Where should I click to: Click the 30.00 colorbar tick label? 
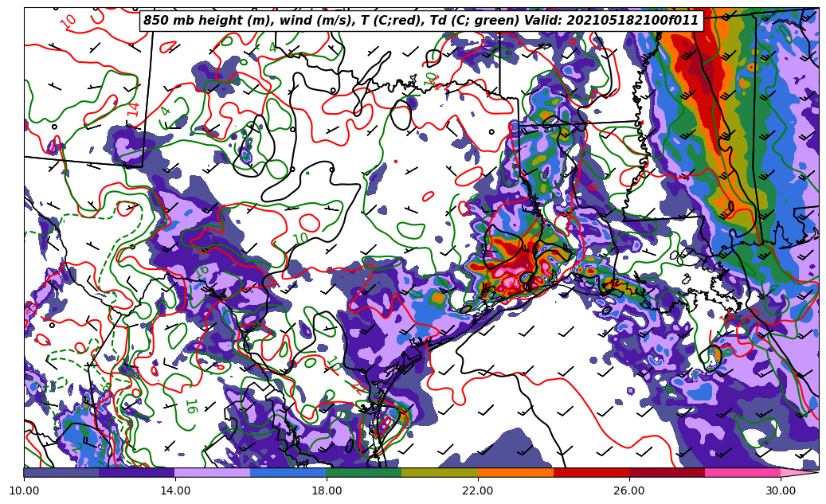tap(781, 490)
